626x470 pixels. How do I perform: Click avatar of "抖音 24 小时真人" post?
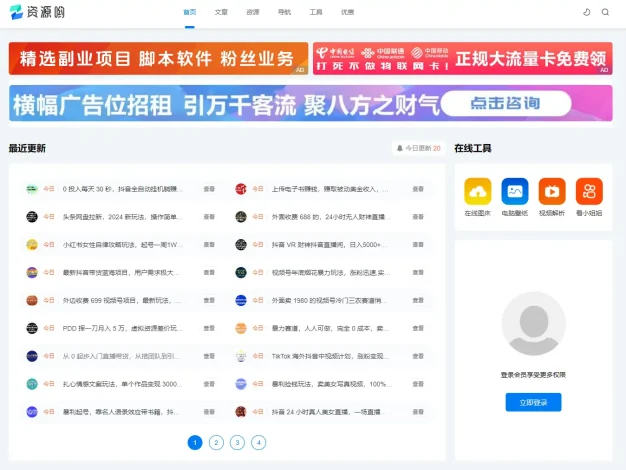[241, 412]
